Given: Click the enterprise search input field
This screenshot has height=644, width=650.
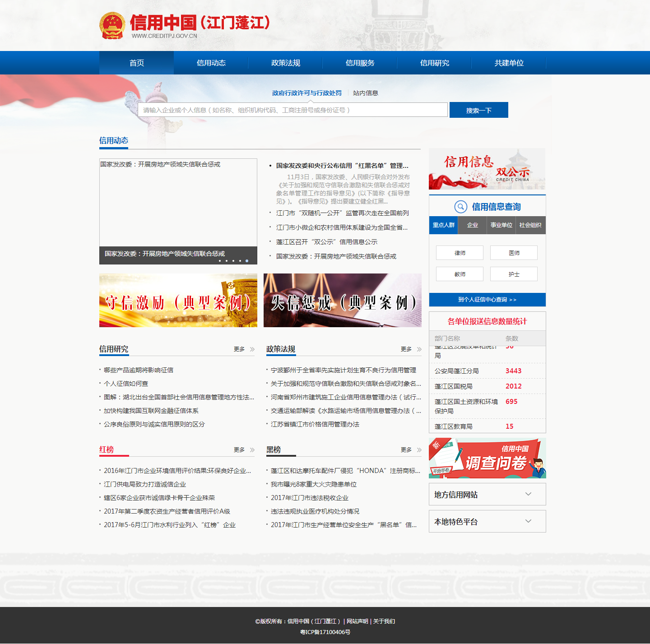Looking at the screenshot, I should coord(292,110).
